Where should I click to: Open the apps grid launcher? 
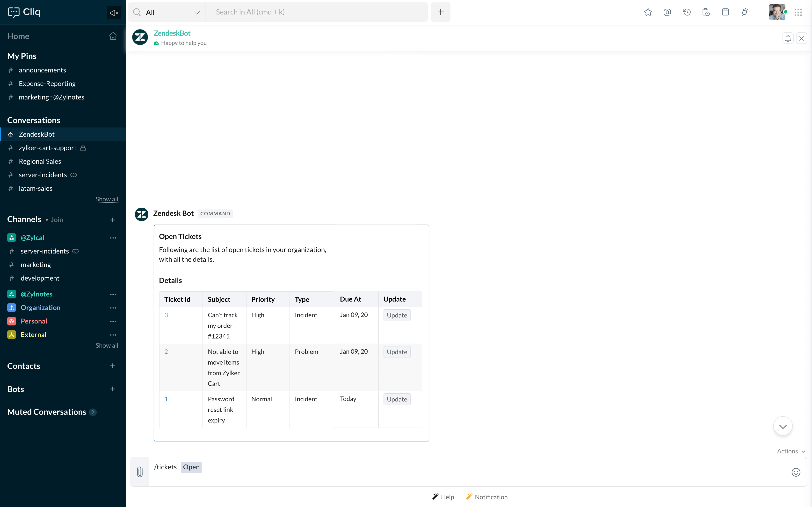click(798, 12)
